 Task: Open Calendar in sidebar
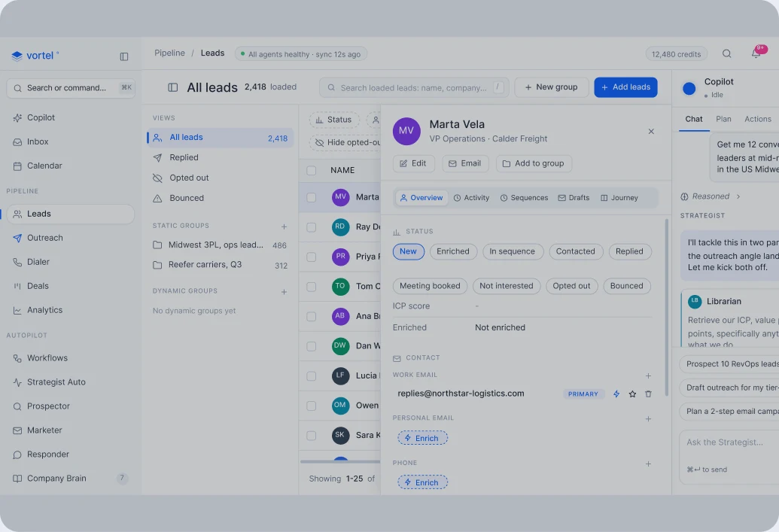pyautogui.click(x=71, y=166)
